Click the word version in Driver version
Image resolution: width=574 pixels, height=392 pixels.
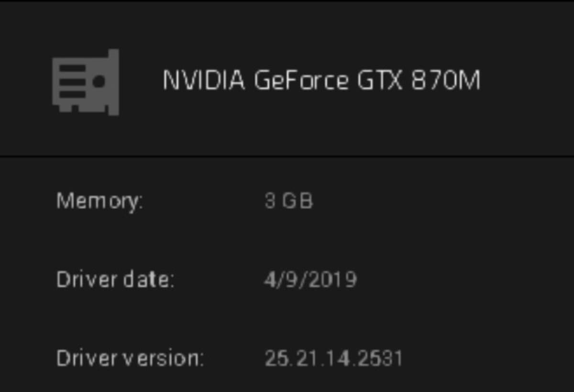coord(163,358)
